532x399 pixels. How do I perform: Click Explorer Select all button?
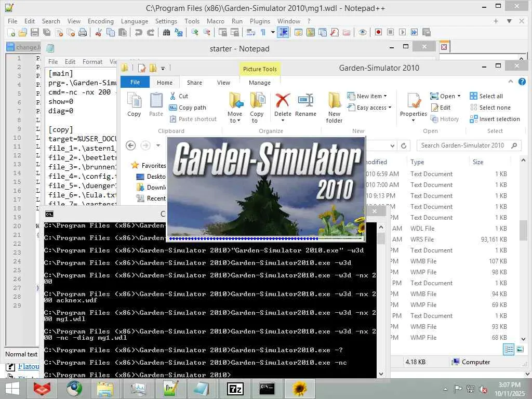(486, 96)
